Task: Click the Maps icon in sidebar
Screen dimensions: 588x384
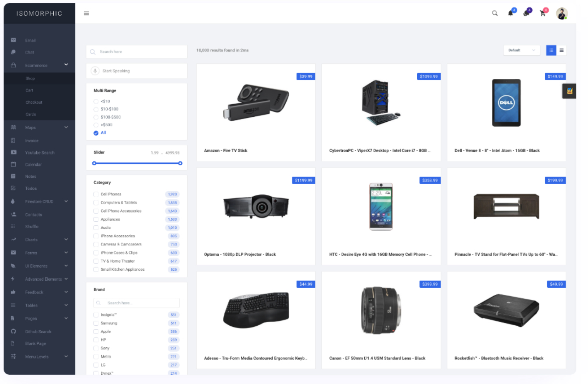Action: (14, 127)
